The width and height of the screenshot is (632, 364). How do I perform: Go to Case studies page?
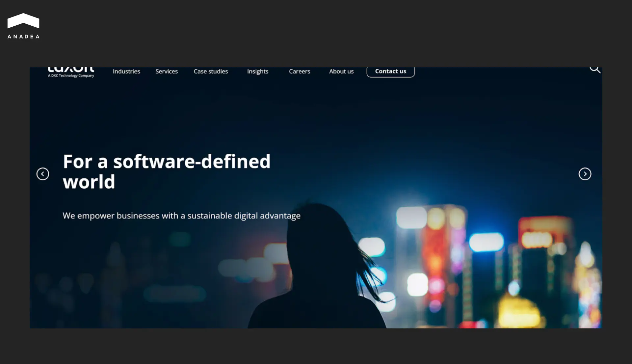[211, 71]
